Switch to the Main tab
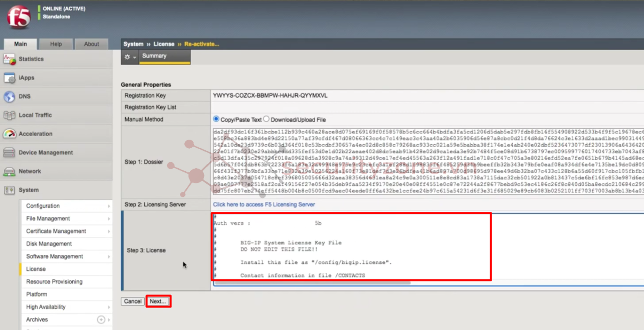The height and width of the screenshot is (330, 644). [x=21, y=44]
